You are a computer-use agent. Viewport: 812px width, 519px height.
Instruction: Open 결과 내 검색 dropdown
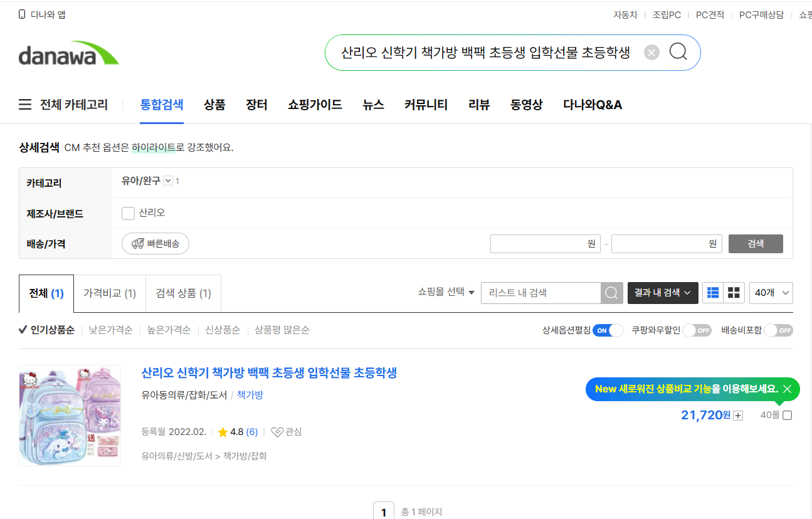point(663,293)
